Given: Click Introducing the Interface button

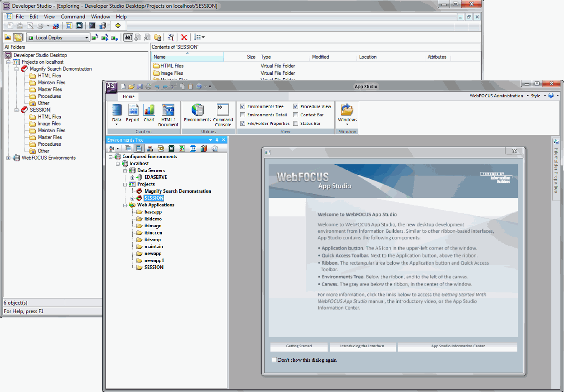Looking at the screenshot, I should click(362, 346).
